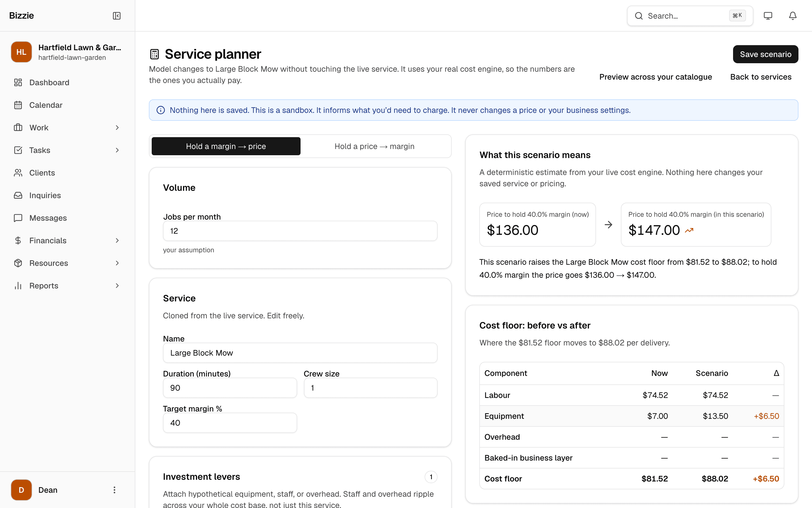
Task: Click the Δ column header
Action: (776, 373)
